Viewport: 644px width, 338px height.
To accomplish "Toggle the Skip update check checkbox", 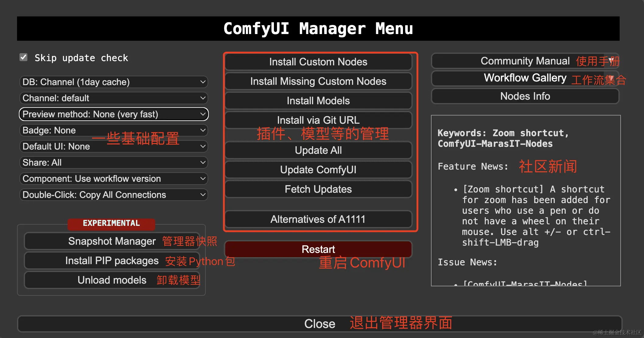I will pyautogui.click(x=23, y=57).
